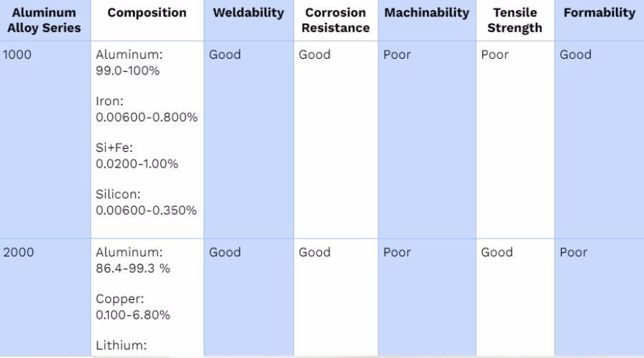The width and height of the screenshot is (644, 358).
Task: Select Good formability cell for 1000 series
Action: click(575, 54)
